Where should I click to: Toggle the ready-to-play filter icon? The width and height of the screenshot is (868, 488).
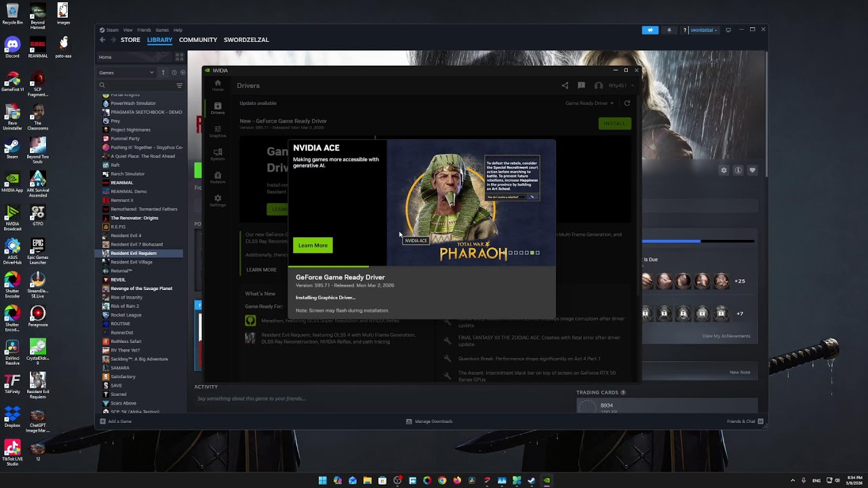182,73
